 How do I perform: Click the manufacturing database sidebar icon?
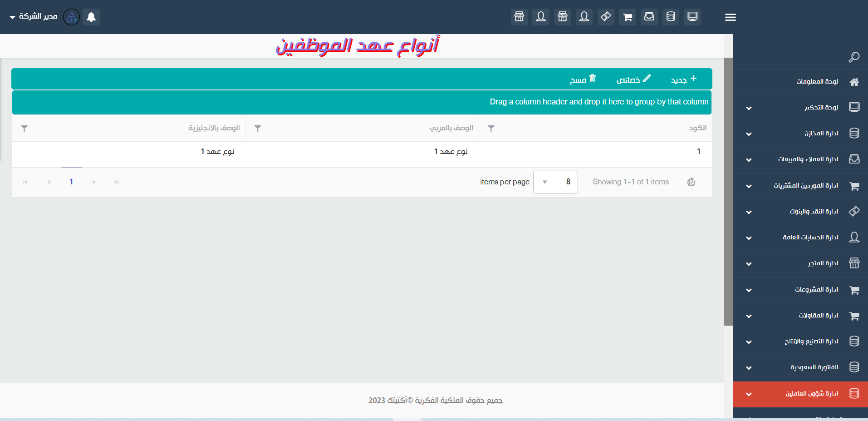coord(854,342)
